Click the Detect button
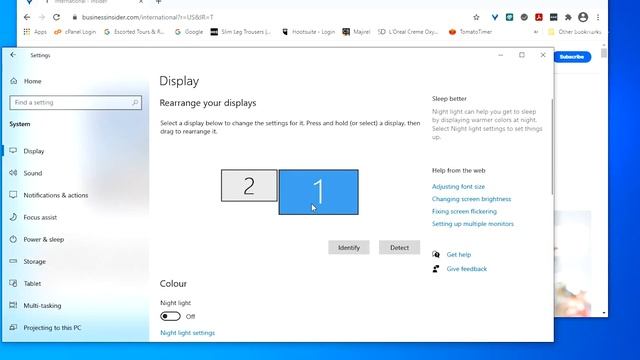Screen dimensions: 640x360 pyautogui.click(x=399, y=247)
